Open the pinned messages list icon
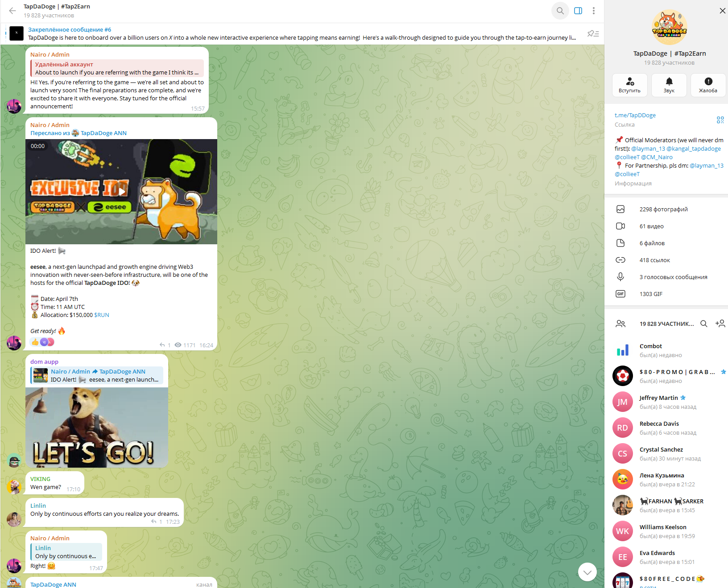Screen dimensions: 728x588 [593, 34]
